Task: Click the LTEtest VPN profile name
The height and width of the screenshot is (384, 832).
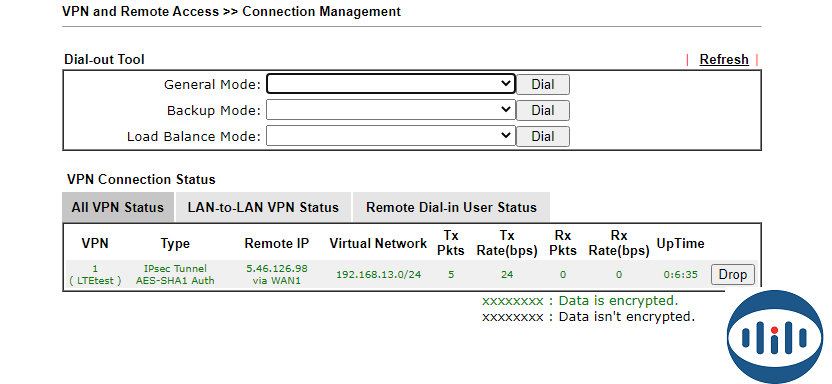Action: click(x=95, y=281)
